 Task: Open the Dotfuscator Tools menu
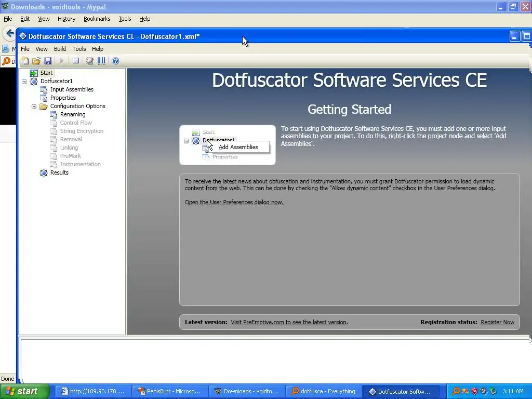79,49
